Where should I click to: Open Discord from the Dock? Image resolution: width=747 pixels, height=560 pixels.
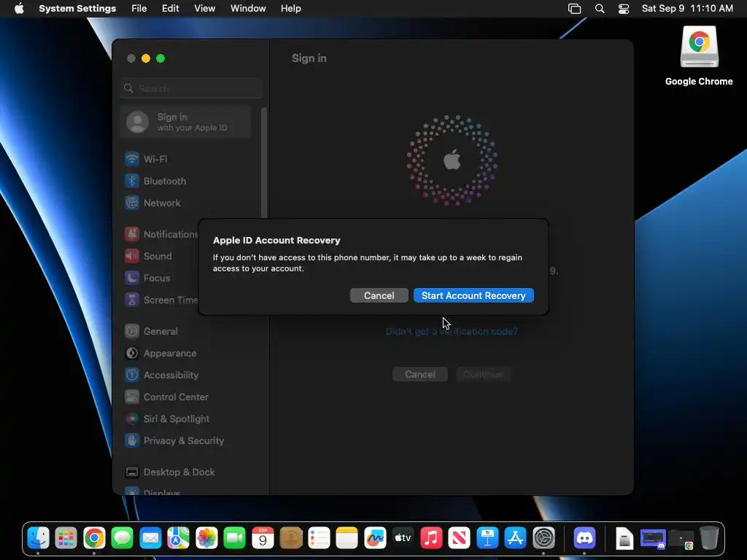(584, 538)
